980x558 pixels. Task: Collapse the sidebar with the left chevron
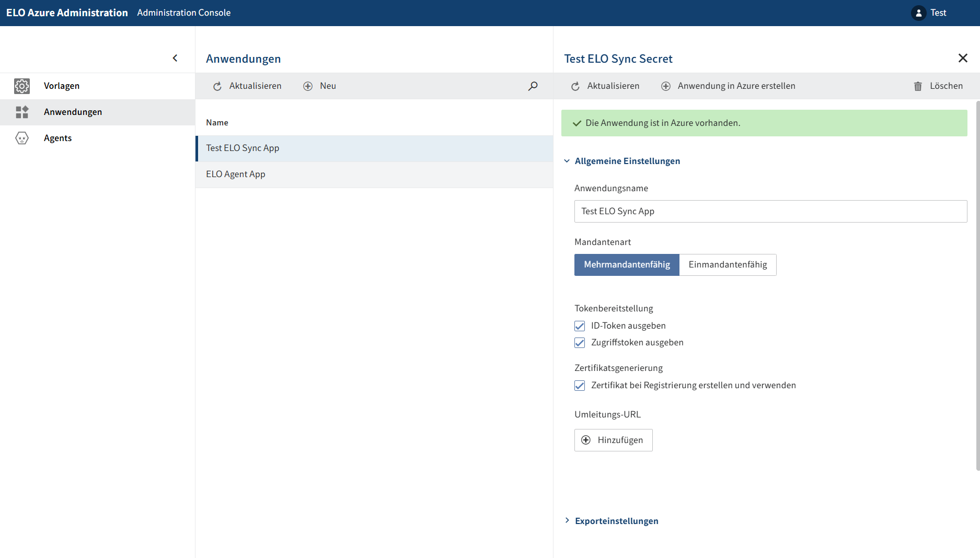pos(175,58)
